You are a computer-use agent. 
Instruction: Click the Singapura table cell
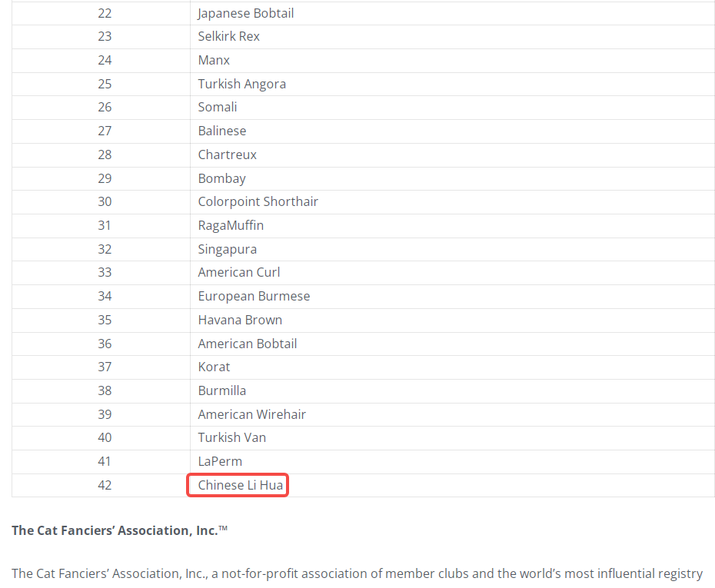point(227,249)
